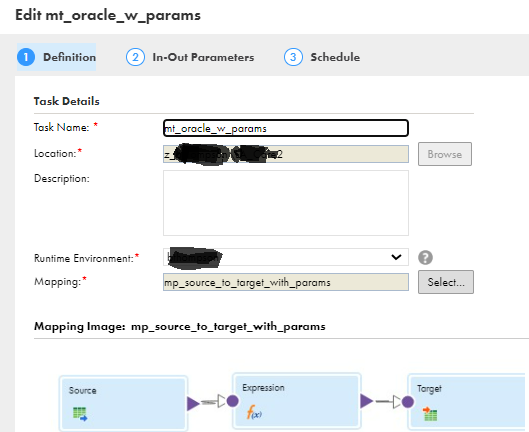This screenshot has height=432, width=529.
Task: Select the Expression transformation node
Action: click(297, 401)
